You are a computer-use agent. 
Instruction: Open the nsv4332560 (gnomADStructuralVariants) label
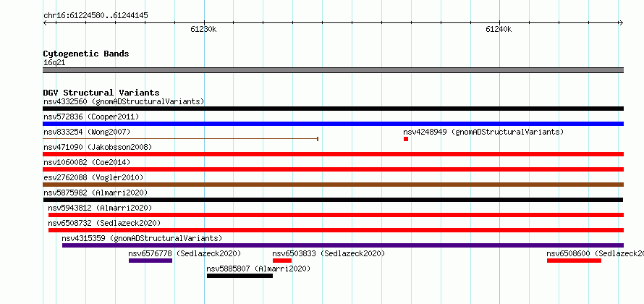click(x=124, y=101)
